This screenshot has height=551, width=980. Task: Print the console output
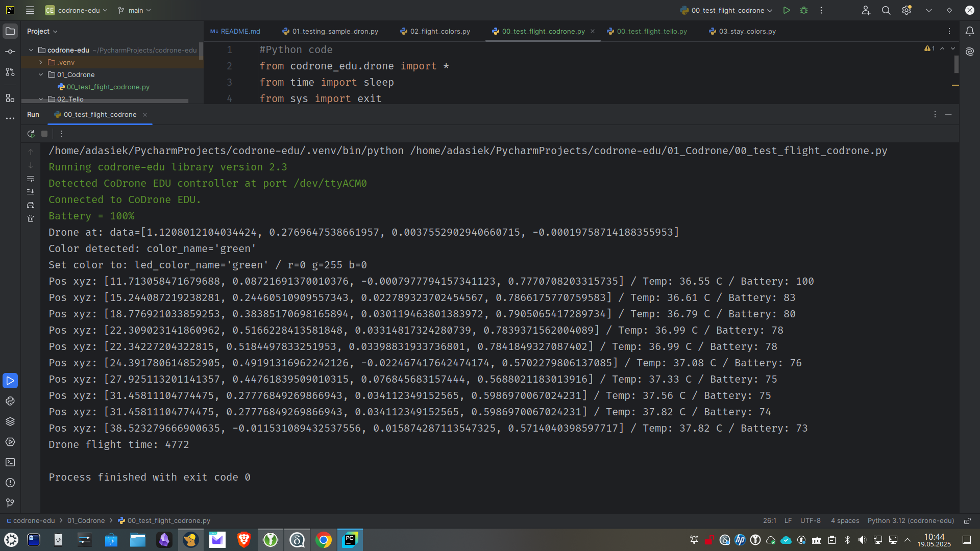[31, 205]
